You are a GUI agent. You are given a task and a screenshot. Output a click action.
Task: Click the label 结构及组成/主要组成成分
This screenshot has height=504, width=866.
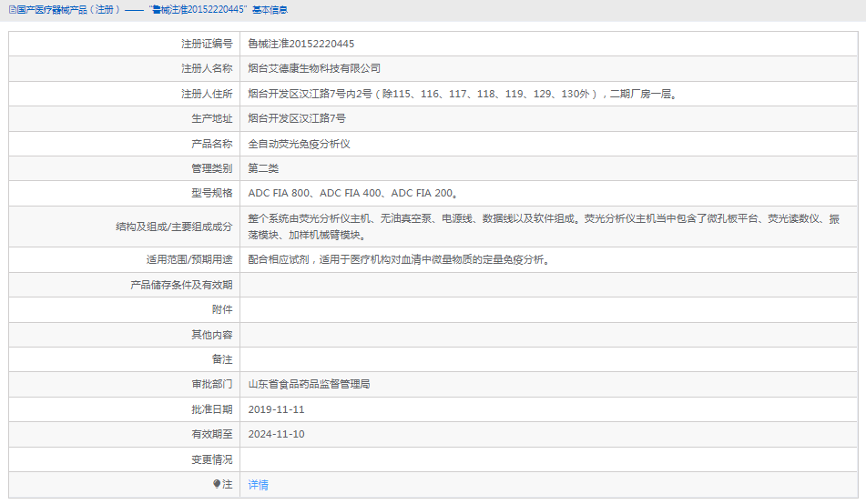(174, 227)
